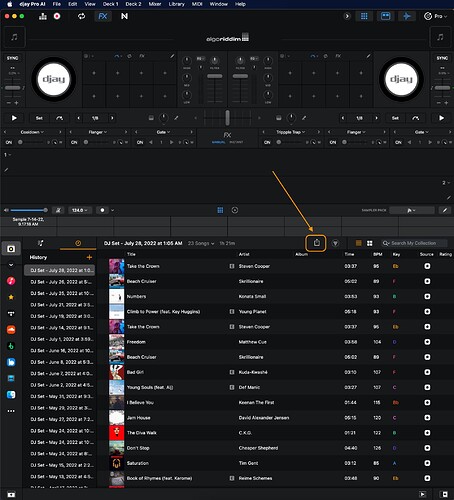Click the share/export playlist icon

click(x=316, y=243)
